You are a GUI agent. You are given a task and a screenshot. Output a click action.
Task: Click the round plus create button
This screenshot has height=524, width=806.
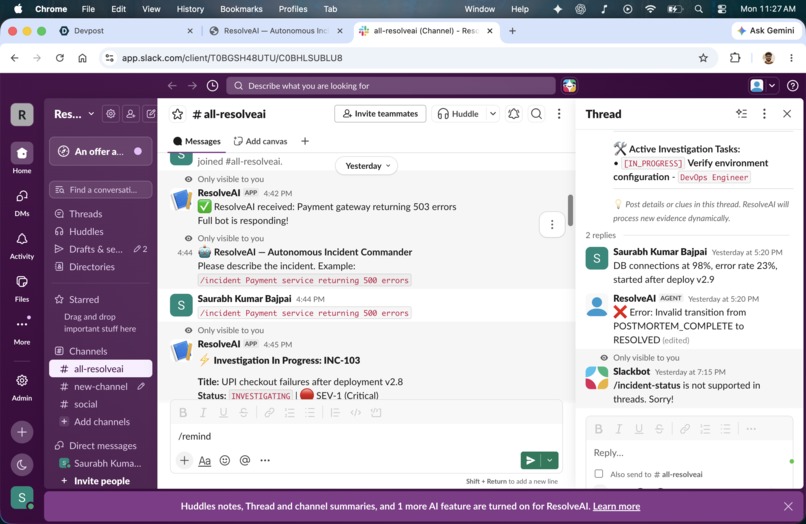[x=22, y=432]
